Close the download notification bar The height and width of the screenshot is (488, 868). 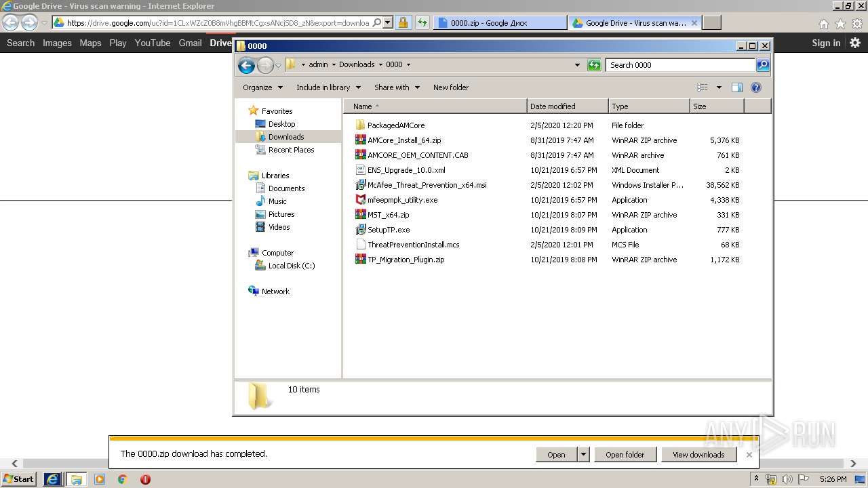pyautogui.click(x=749, y=455)
